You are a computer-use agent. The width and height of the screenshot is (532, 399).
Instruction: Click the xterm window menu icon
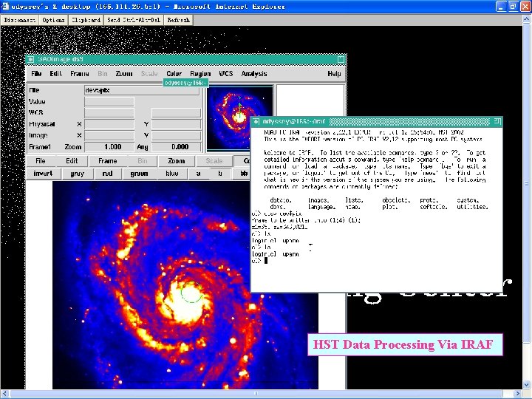pos(256,121)
